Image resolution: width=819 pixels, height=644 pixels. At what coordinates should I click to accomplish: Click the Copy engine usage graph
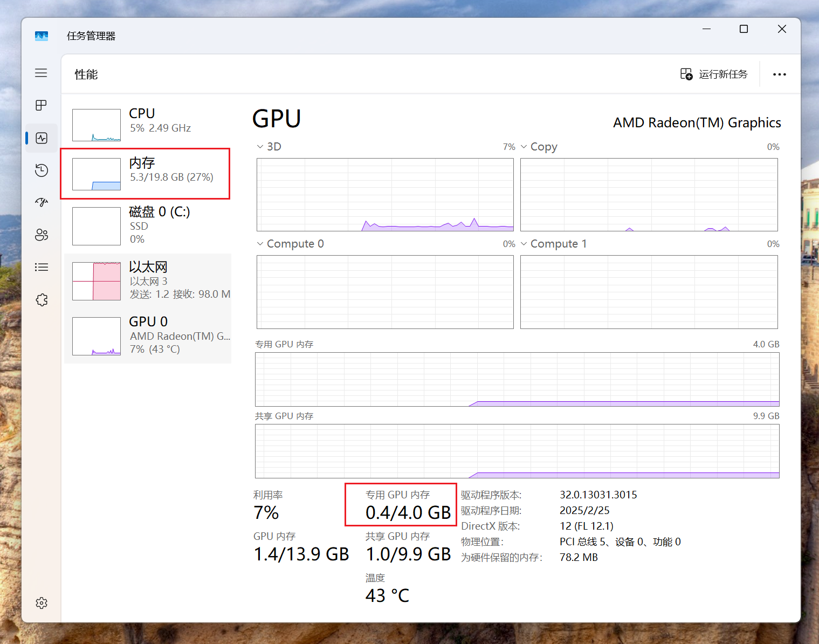tap(649, 195)
